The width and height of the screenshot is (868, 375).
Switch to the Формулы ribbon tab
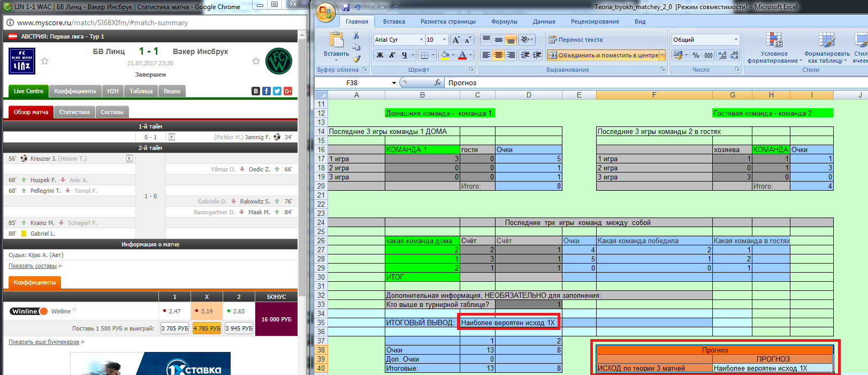tap(504, 21)
